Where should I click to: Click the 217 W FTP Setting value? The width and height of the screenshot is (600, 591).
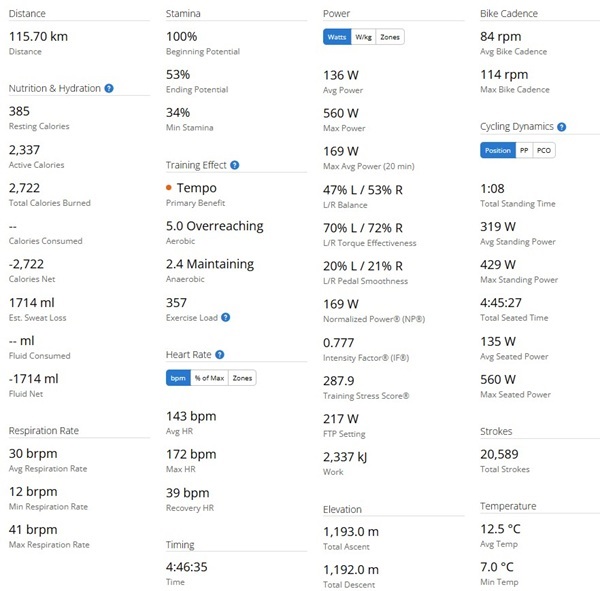341,418
